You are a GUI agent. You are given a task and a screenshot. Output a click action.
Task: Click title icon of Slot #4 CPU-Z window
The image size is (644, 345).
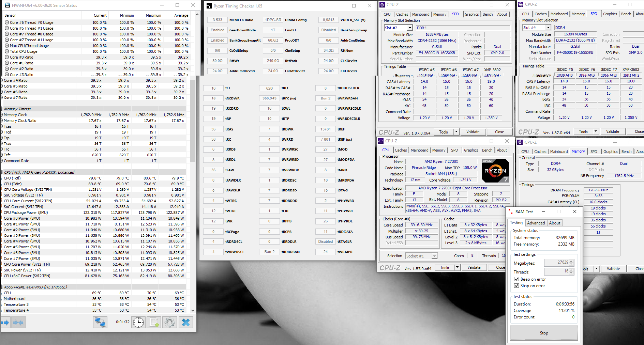[521, 4]
